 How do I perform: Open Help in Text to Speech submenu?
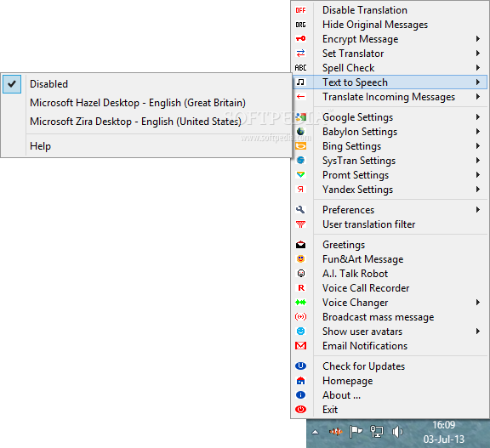146,146
